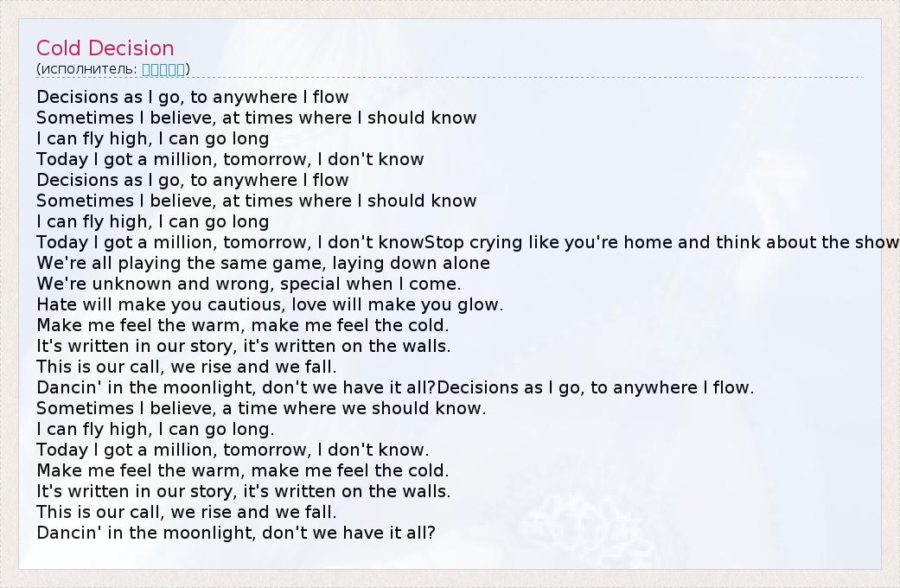This screenshot has width=900, height=588.
Task: Click the lyric 'Hate will make you cautious'
Action: [x=270, y=304]
